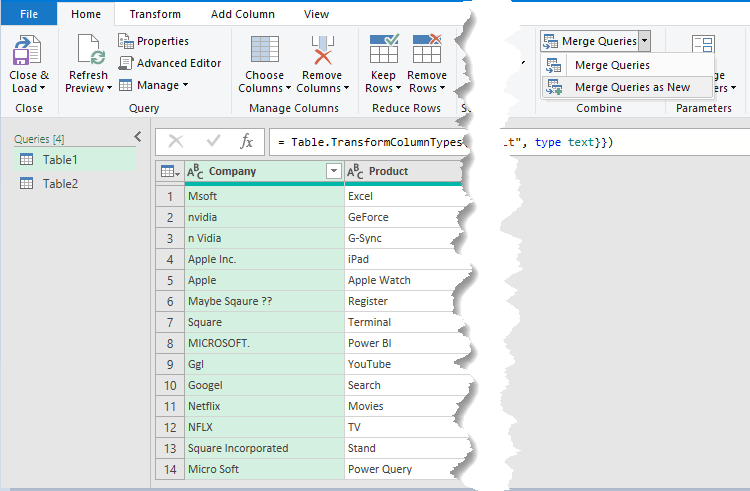Collapse the Queries pane with chevron

pos(138,137)
